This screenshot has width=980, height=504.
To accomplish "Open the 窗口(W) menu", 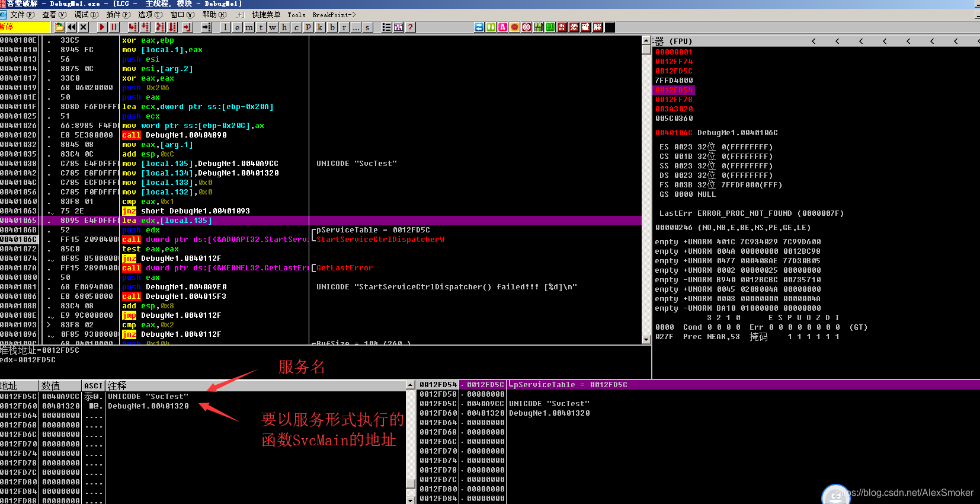I will 182,15.
